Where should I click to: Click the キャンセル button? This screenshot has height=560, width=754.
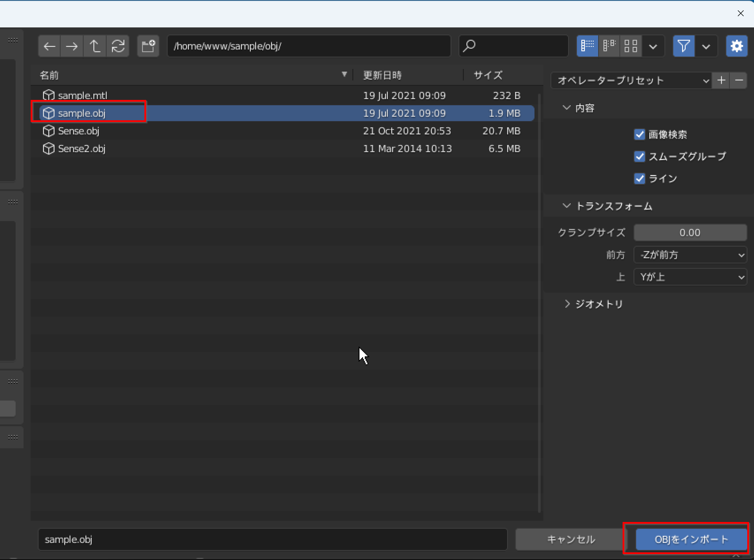pyautogui.click(x=571, y=539)
